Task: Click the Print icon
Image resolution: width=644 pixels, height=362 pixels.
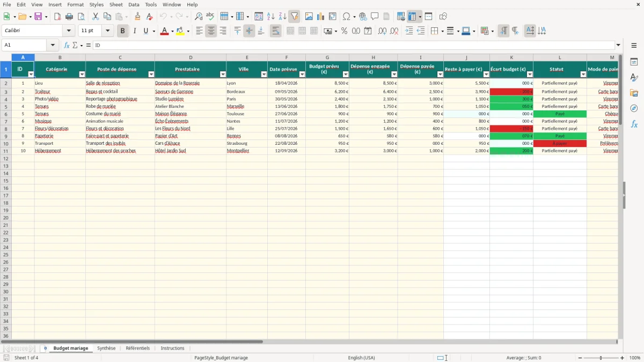Action: [69, 17]
